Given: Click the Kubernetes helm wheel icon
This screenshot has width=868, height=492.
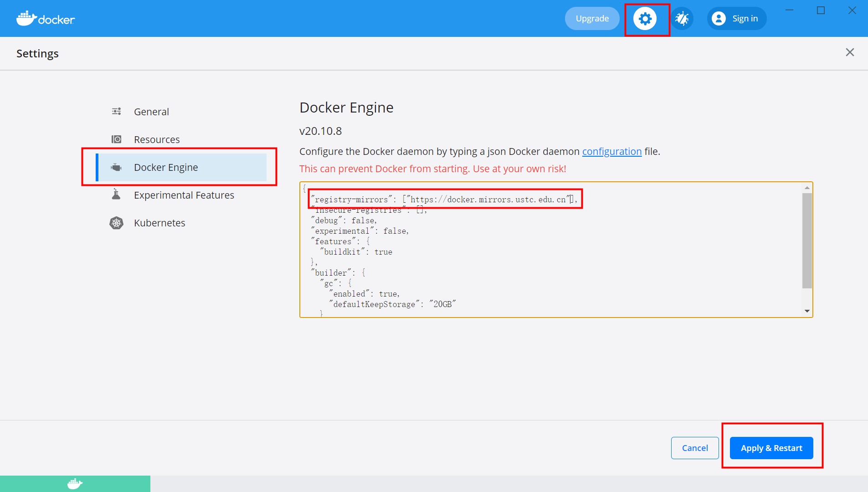Looking at the screenshot, I should point(117,223).
